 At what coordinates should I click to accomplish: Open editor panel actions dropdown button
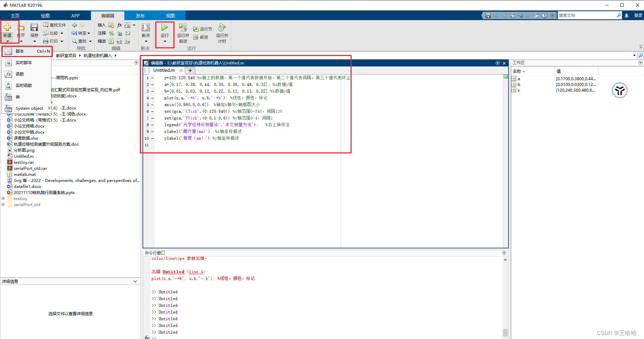point(498,63)
